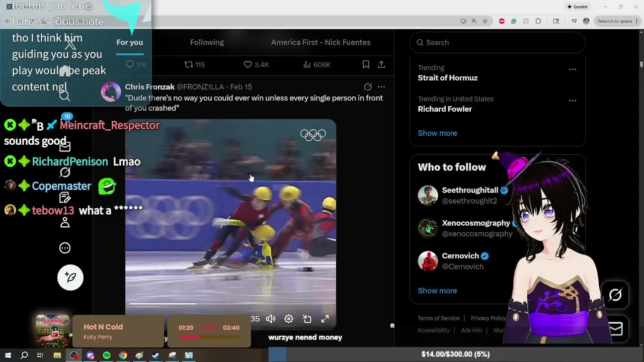Click taskbar search magnifier
The image size is (644, 362).
click(x=24, y=355)
